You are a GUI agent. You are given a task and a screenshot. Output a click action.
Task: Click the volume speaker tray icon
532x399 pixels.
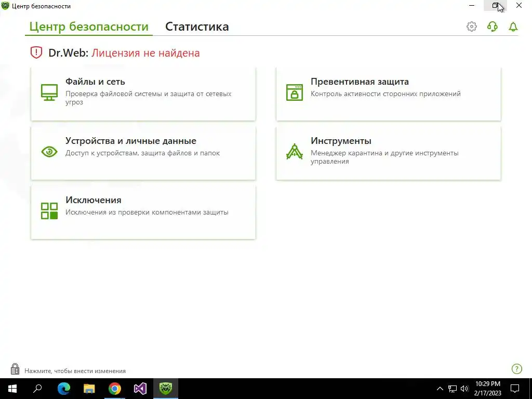click(464, 389)
